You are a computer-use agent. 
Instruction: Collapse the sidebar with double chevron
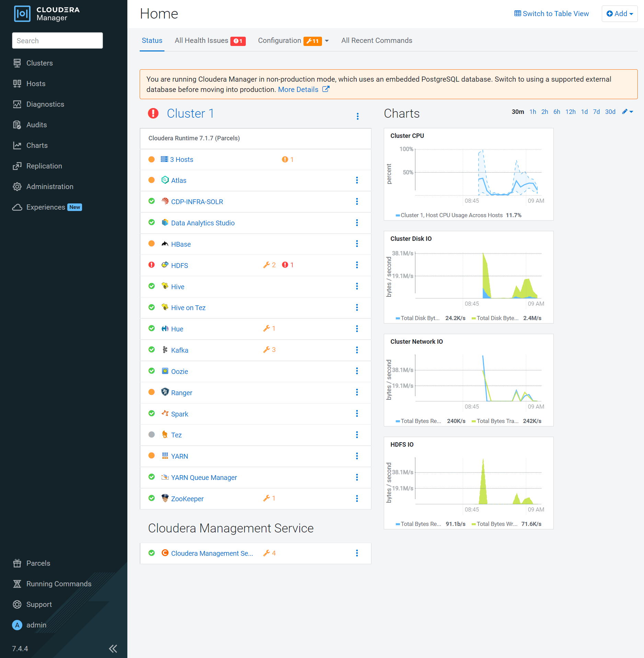click(x=113, y=648)
